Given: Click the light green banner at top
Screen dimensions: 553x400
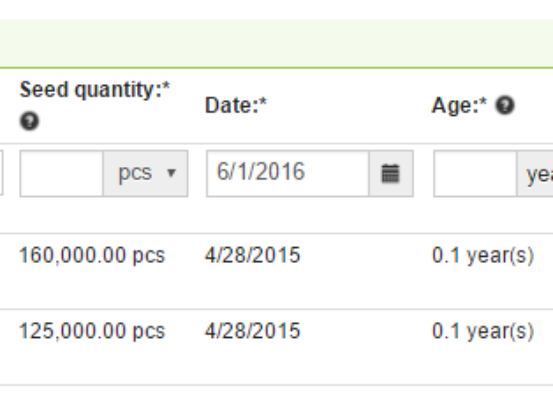Looking at the screenshot, I should (x=276, y=44).
